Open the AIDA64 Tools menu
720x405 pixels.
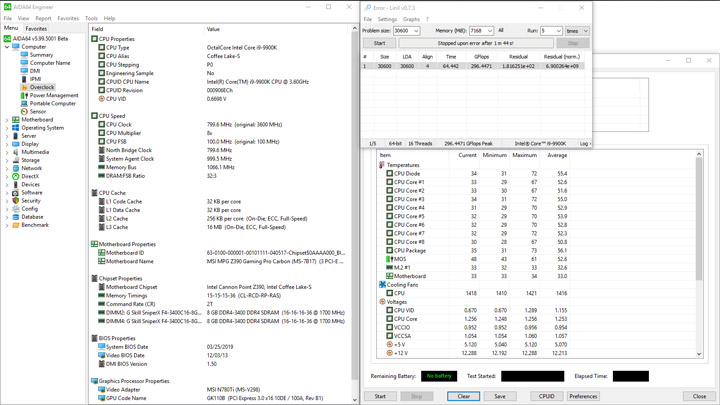(91, 18)
